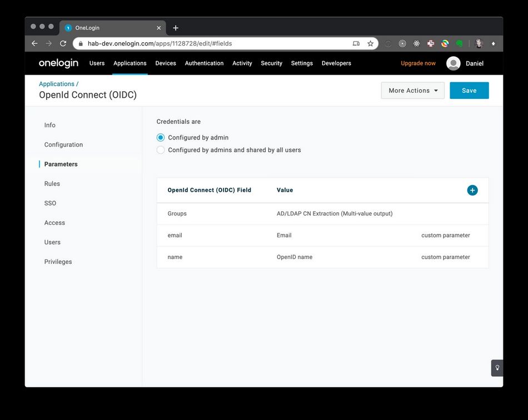
Task: Click custom parameter label in name row
Action: (x=446, y=257)
